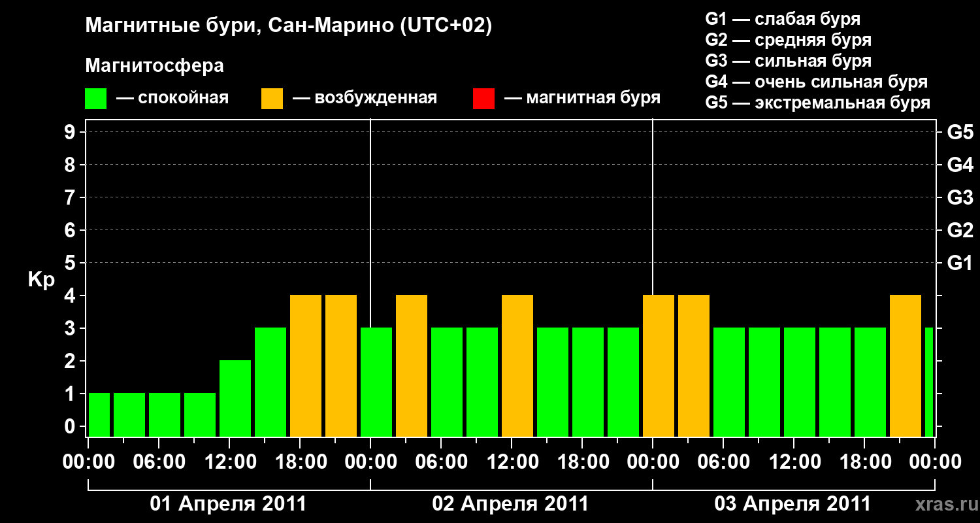
Task: Click the green Kp 2 bar on 01 Апреля
Action: 235,398
